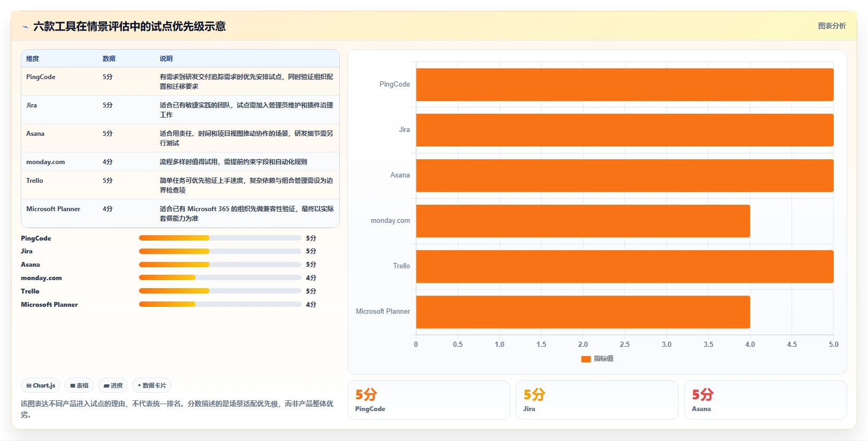Click the orange monday.com bar in the chart
The width and height of the screenshot is (868, 441).
coord(583,221)
